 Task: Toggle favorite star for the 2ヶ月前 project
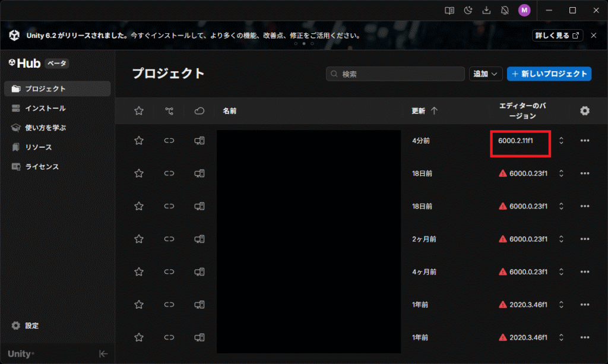tap(139, 239)
